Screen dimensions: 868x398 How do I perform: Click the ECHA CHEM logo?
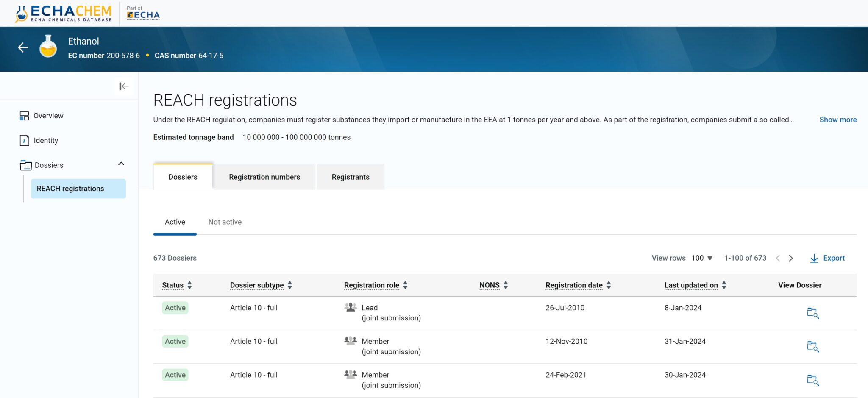coord(64,14)
